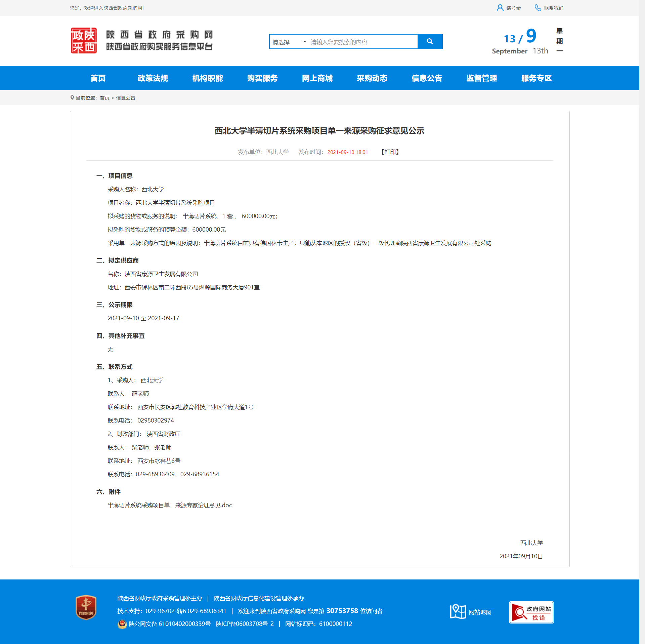
Task: Click the 政府网站找错 badge
Action: click(x=531, y=612)
